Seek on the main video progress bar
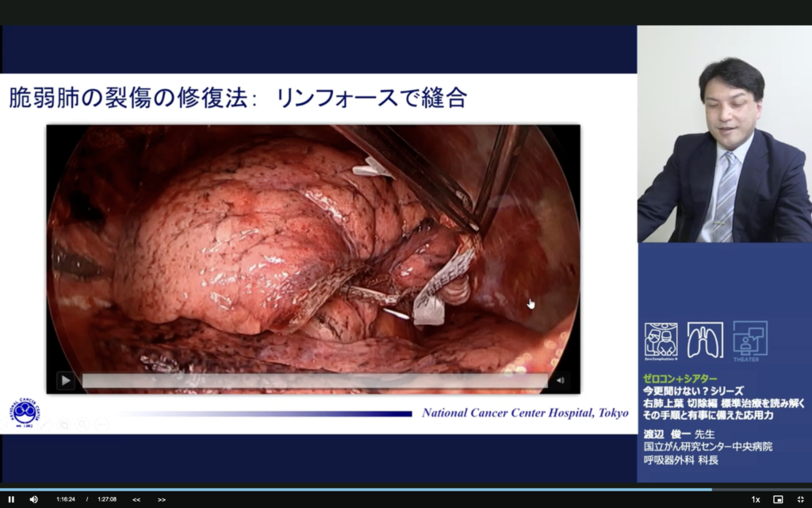Viewport: 812px width, 508px height. 396,489
